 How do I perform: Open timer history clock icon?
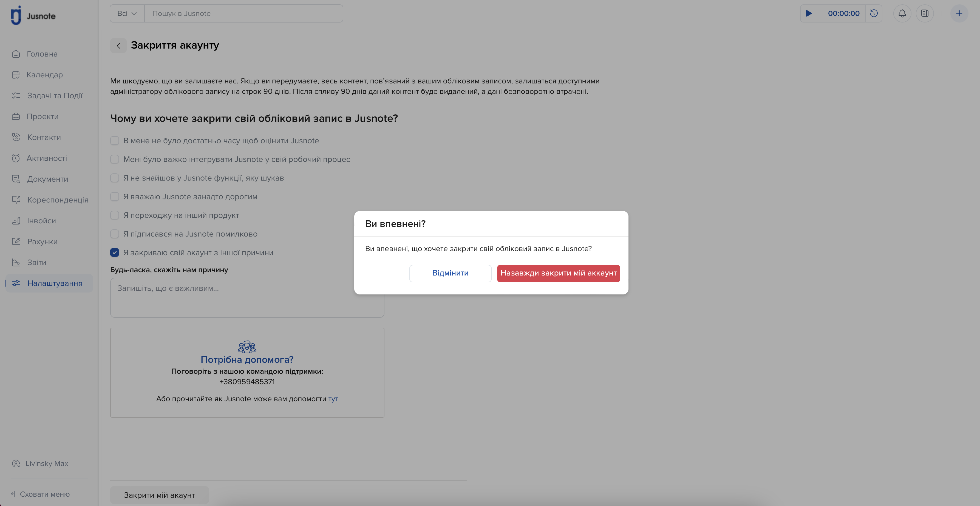(x=874, y=13)
